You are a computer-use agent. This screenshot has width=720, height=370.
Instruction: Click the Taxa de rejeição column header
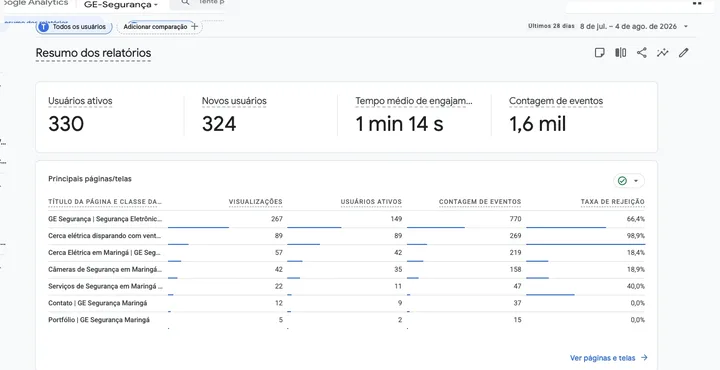[613, 202]
